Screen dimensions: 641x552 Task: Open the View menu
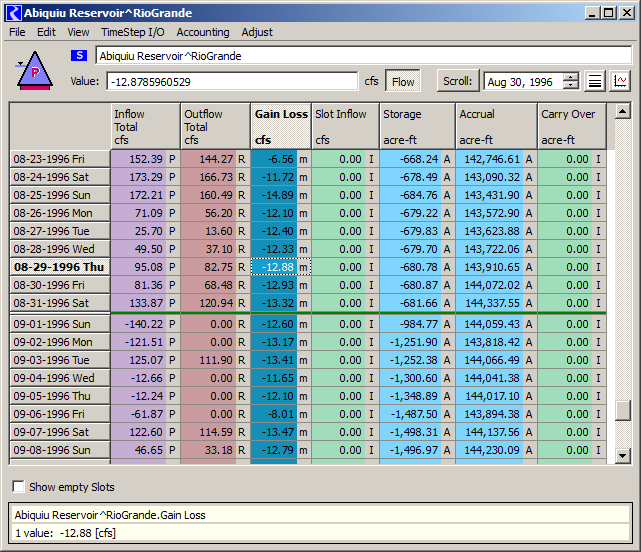click(78, 32)
